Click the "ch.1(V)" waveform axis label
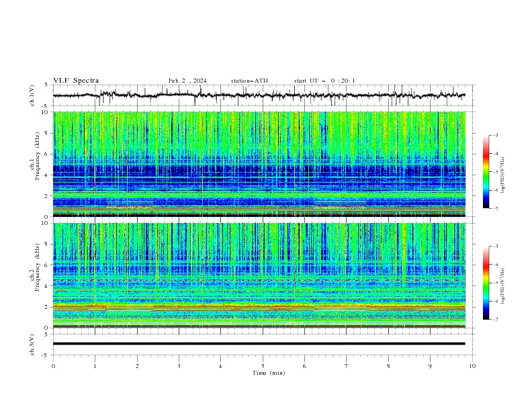The width and height of the screenshot is (532, 411). click(32, 95)
